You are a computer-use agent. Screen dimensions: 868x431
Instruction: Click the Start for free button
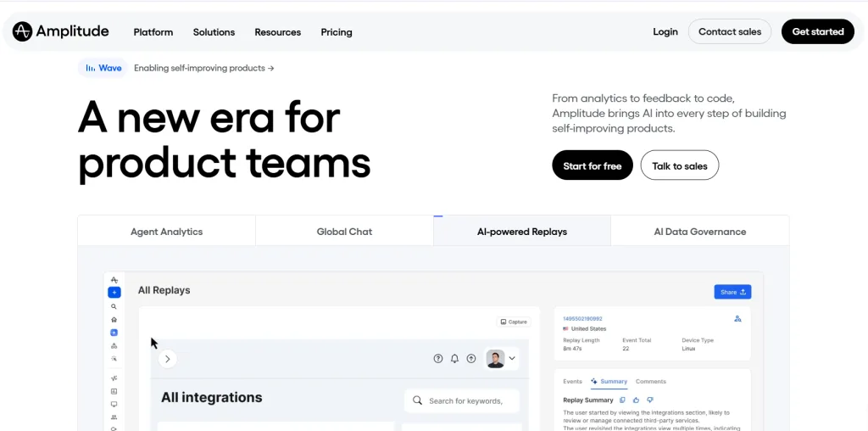[x=593, y=165]
